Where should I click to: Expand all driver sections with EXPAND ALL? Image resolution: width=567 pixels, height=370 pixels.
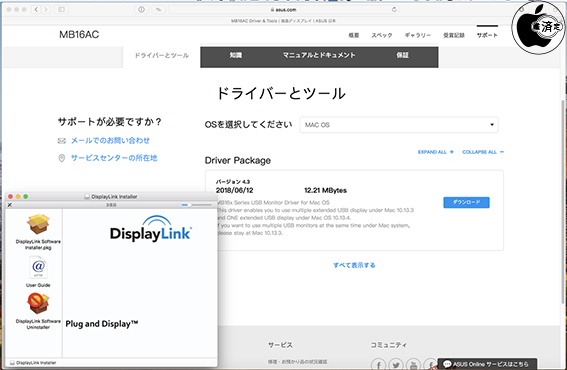[435, 152]
